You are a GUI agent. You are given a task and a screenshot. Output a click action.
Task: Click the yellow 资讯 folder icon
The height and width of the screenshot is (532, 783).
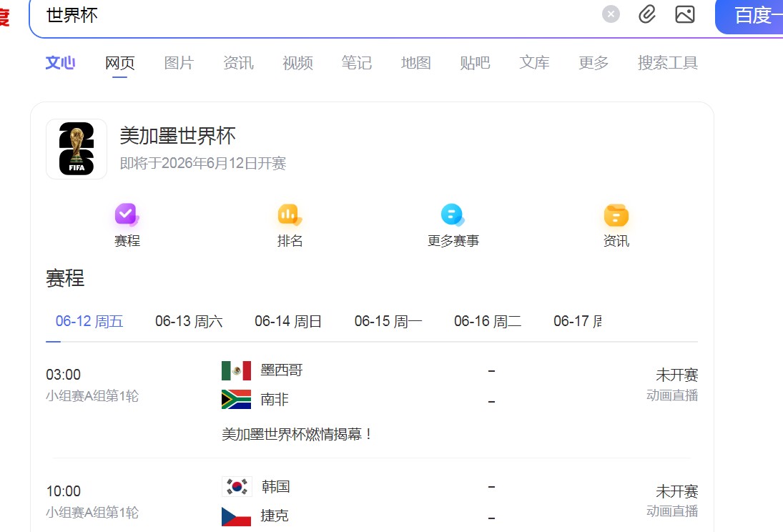click(x=616, y=215)
